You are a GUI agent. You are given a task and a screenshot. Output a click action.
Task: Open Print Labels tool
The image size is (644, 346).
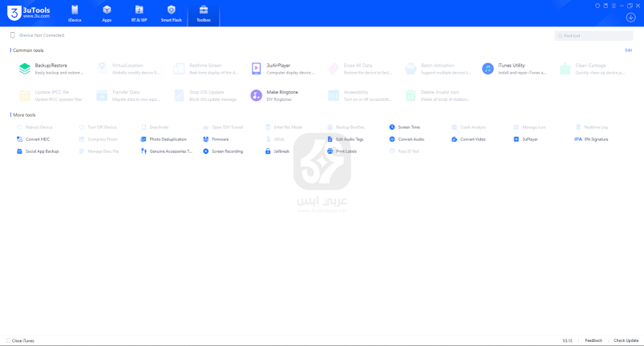coord(342,151)
